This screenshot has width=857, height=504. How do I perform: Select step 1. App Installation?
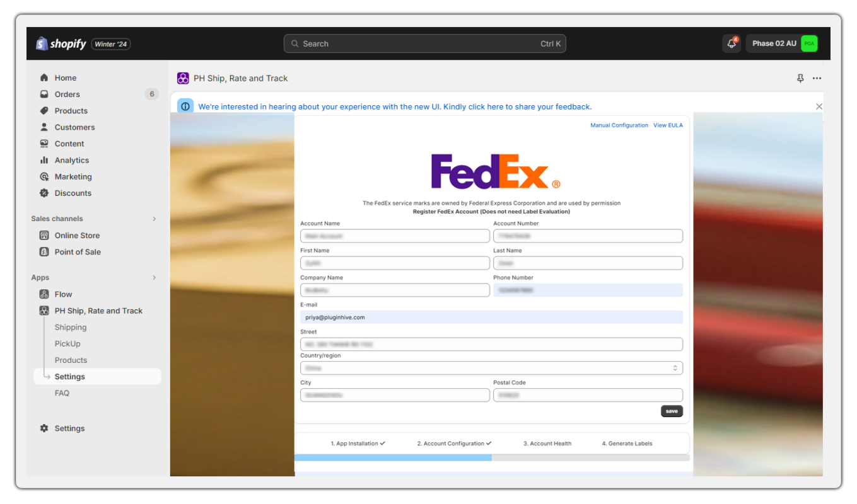coord(358,444)
